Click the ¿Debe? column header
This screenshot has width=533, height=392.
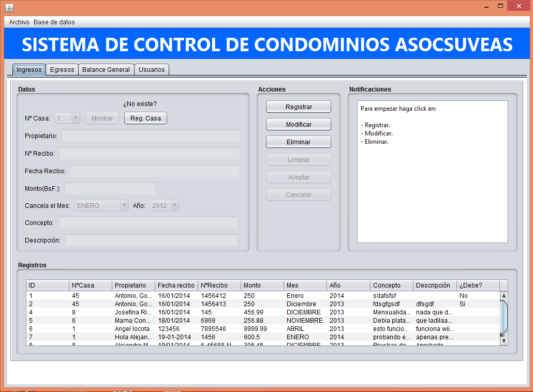(478, 285)
